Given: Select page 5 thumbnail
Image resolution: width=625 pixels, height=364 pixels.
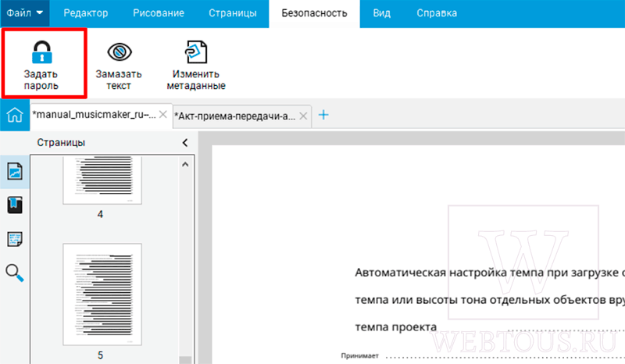Looking at the screenshot, I should [102, 294].
